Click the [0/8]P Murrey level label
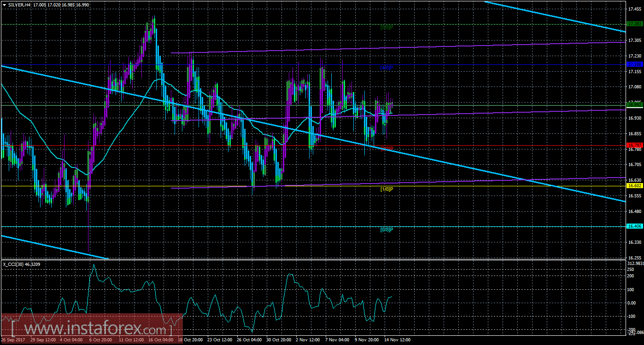The image size is (644, 345). pos(386,229)
